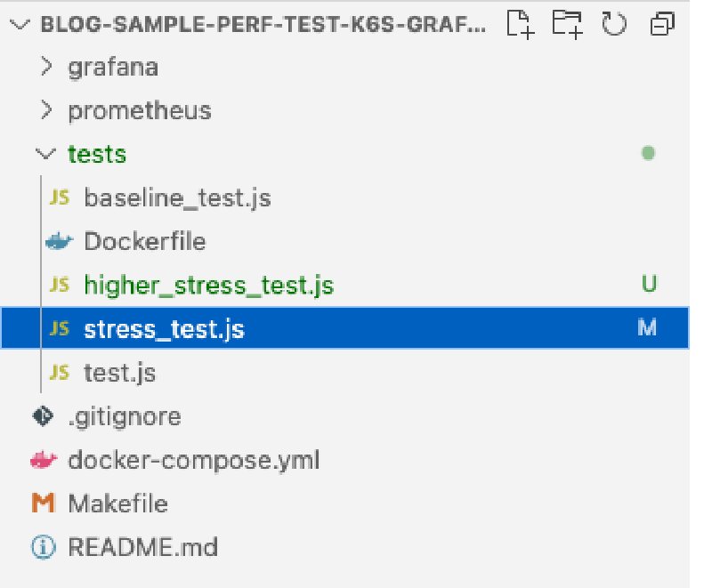Collapse the BLOG-SAMPLE-PERF-TEST project root section
The image size is (712, 588).
pos(20,24)
